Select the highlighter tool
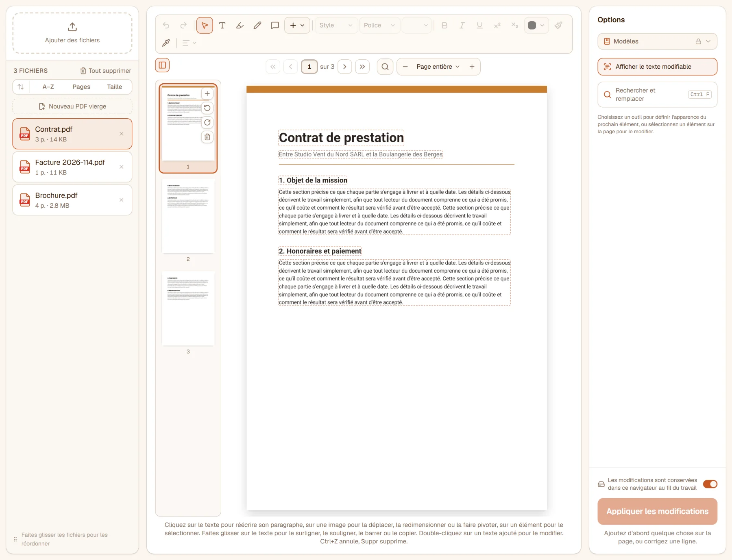The height and width of the screenshot is (560, 732). (240, 25)
